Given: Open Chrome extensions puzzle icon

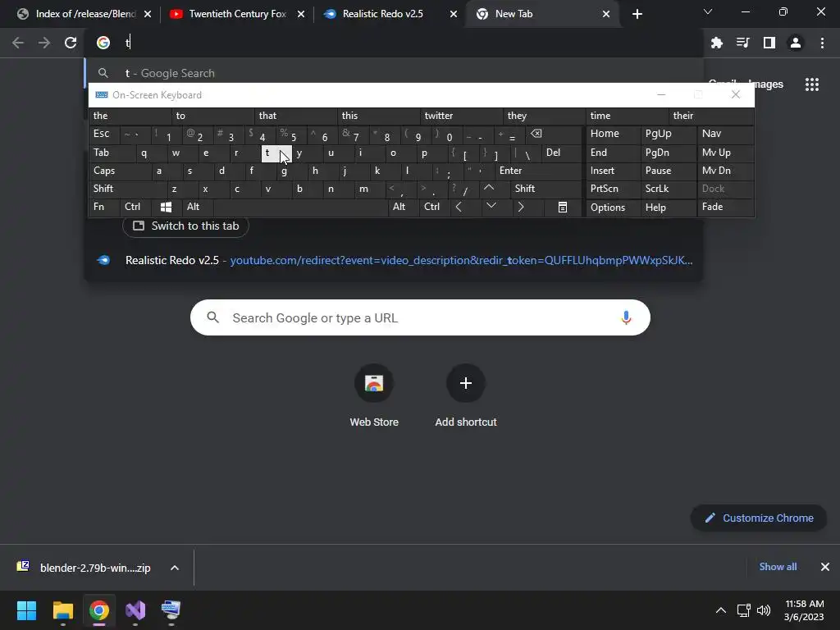Looking at the screenshot, I should tap(716, 43).
